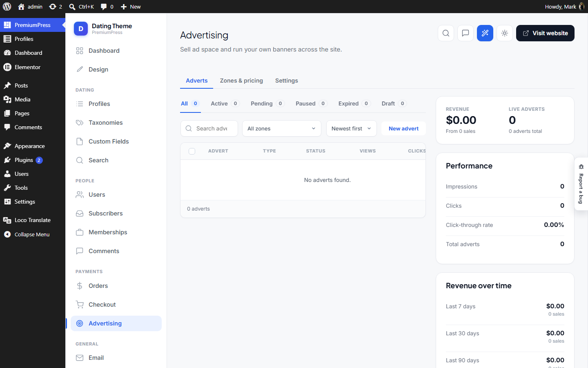This screenshot has height=368, width=588.
Task: Select the all adverts checkbox in table header
Action: tap(192, 151)
